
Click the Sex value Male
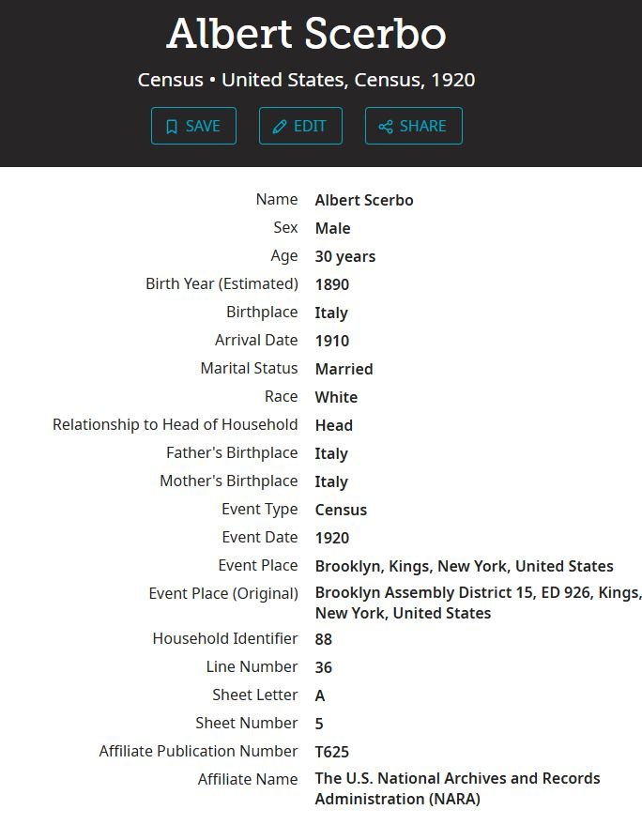(x=332, y=228)
